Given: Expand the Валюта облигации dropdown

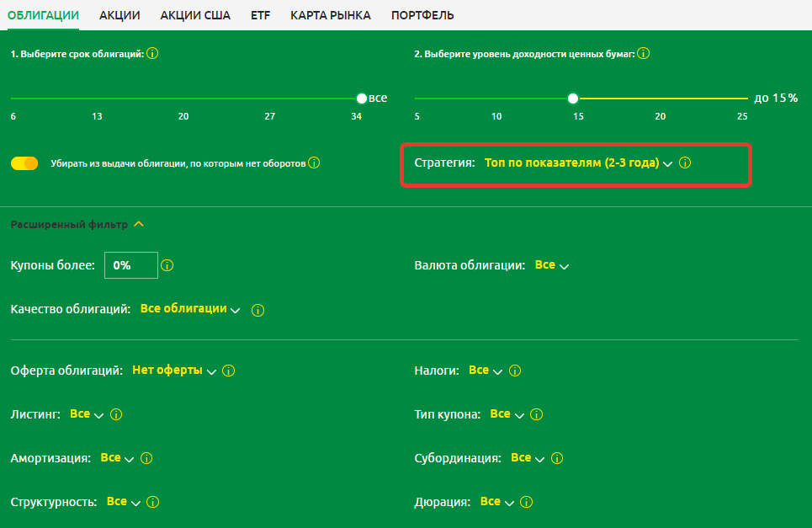Looking at the screenshot, I should click(551, 265).
